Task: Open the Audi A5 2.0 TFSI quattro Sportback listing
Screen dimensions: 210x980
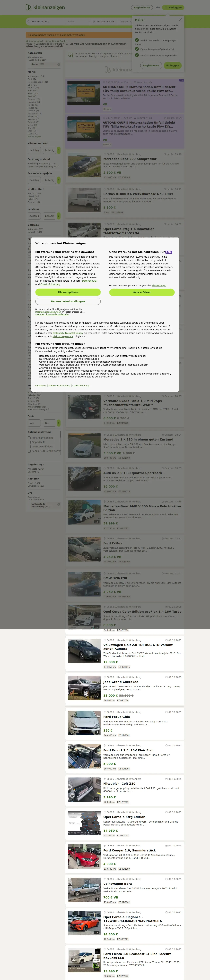Action: [x=134, y=473]
